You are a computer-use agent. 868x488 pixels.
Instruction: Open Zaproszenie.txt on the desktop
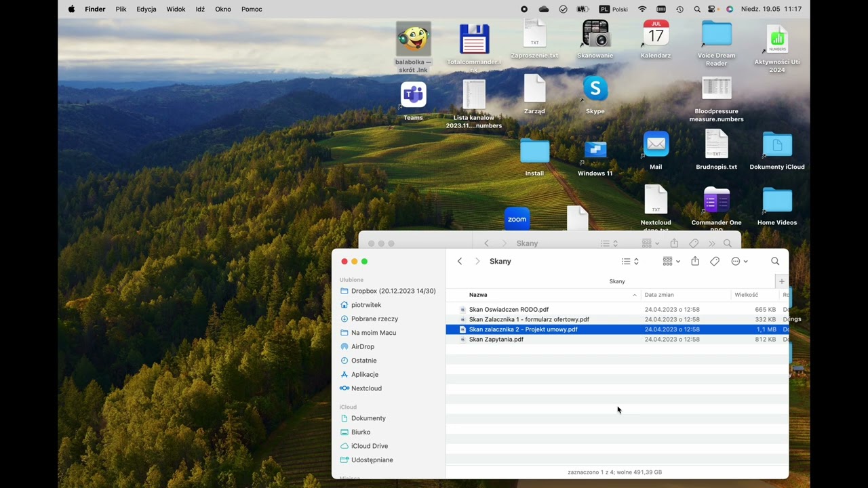534,34
